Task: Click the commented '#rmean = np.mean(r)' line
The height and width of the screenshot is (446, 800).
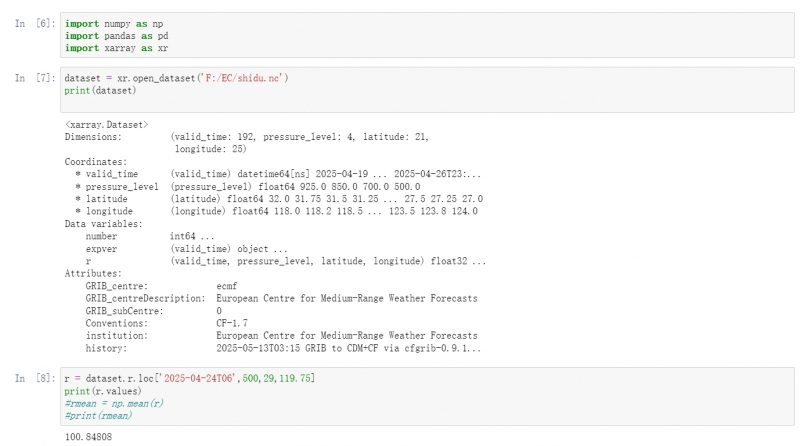Action: 113,403
